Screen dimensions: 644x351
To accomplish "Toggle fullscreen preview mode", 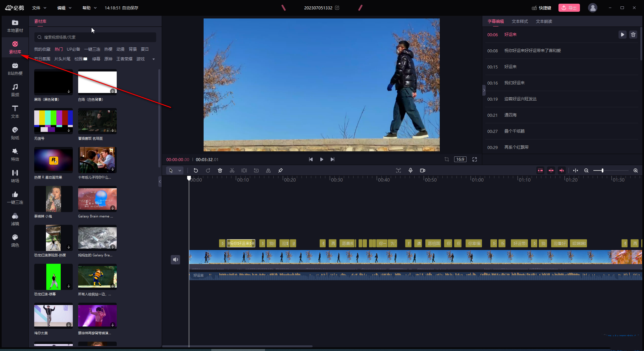I will [475, 159].
